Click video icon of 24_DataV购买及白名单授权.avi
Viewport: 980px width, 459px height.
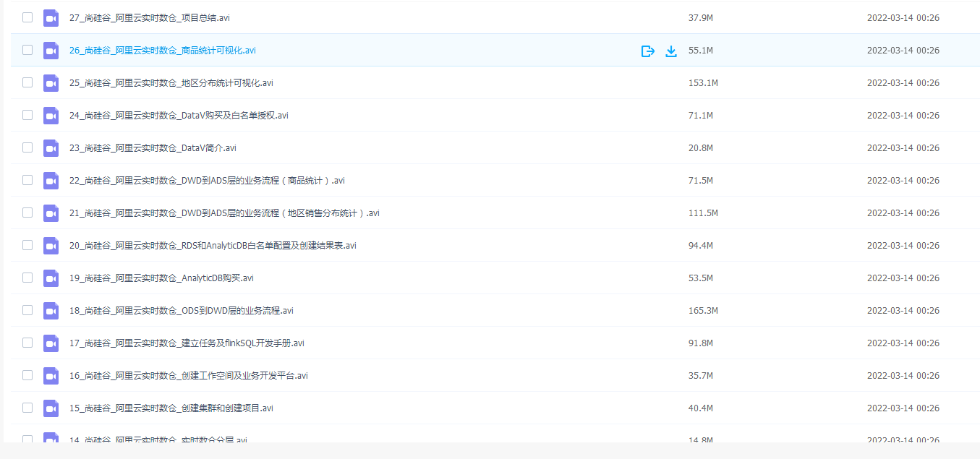51,116
